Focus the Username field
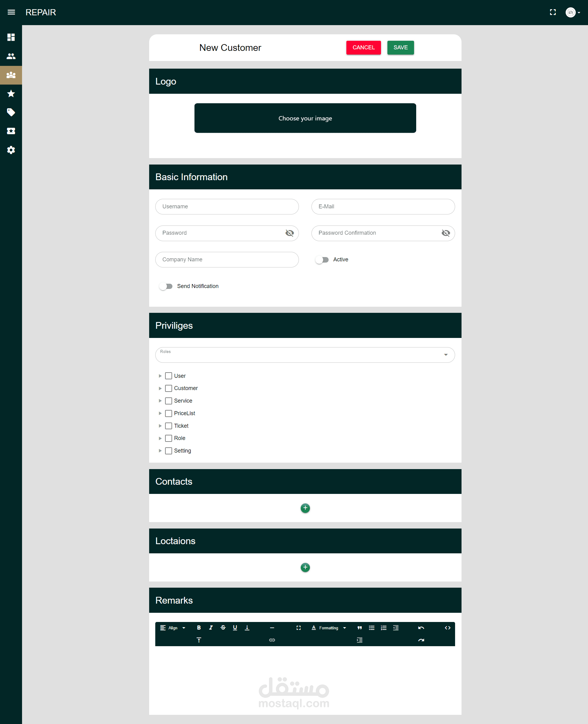The image size is (588, 724). click(x=227, y=206)
